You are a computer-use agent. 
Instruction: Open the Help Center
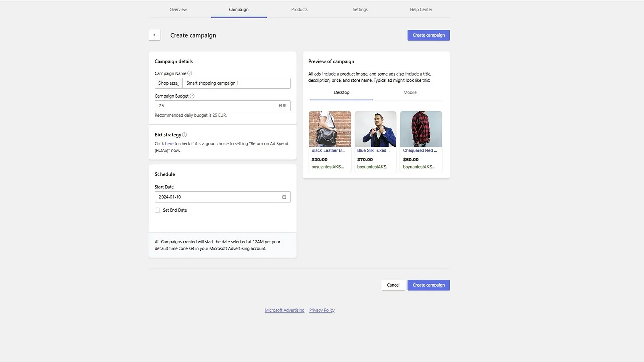click(x=421, y=9)
